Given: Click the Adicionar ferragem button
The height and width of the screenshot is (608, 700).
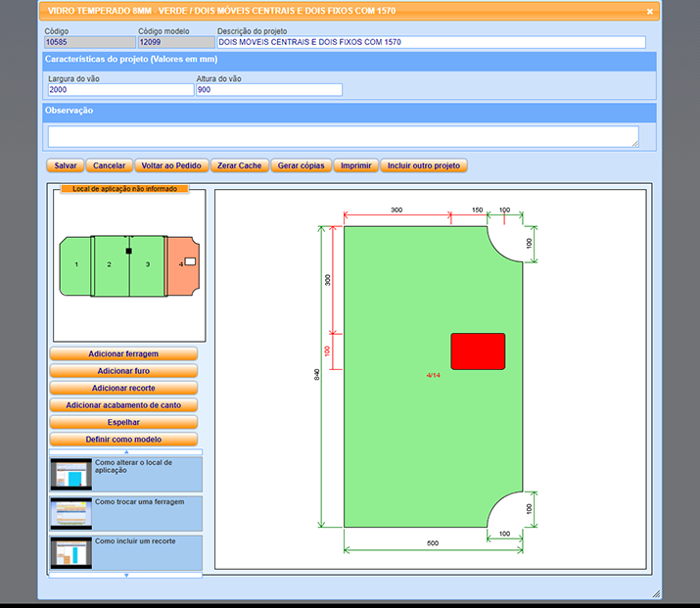Looking at the screenshot, I should [123, 353].
